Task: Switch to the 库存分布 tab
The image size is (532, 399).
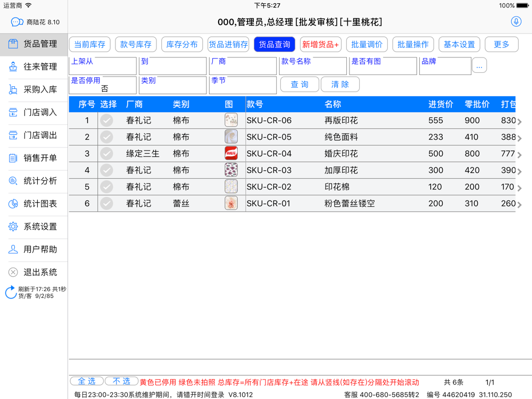Action: pyautogui.click(x=182, y=45)
